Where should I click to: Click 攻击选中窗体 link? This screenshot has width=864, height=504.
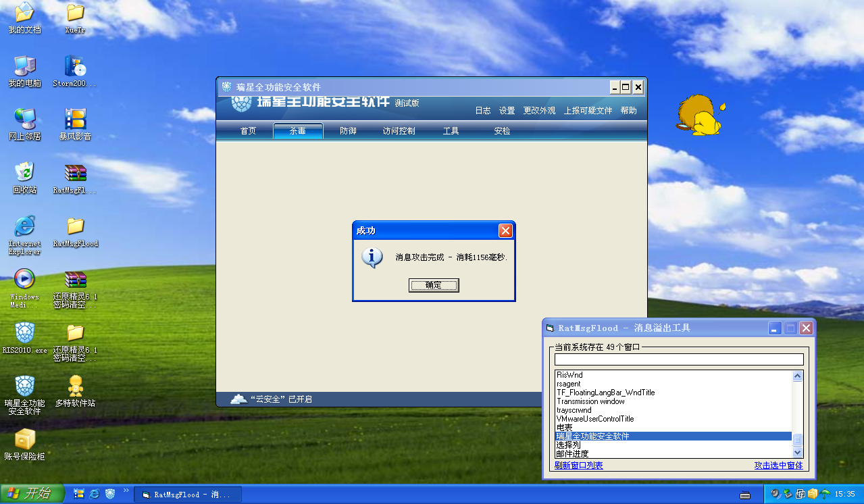coord(779,465)
